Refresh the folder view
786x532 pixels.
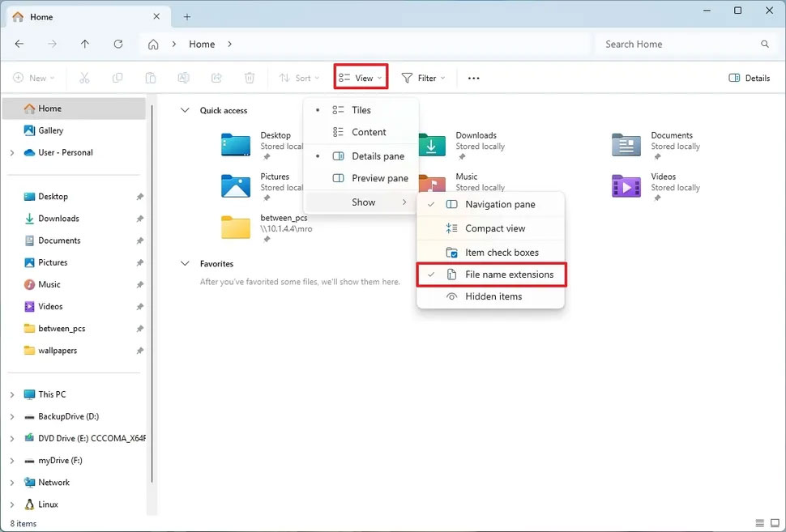(x=117, y=44)
